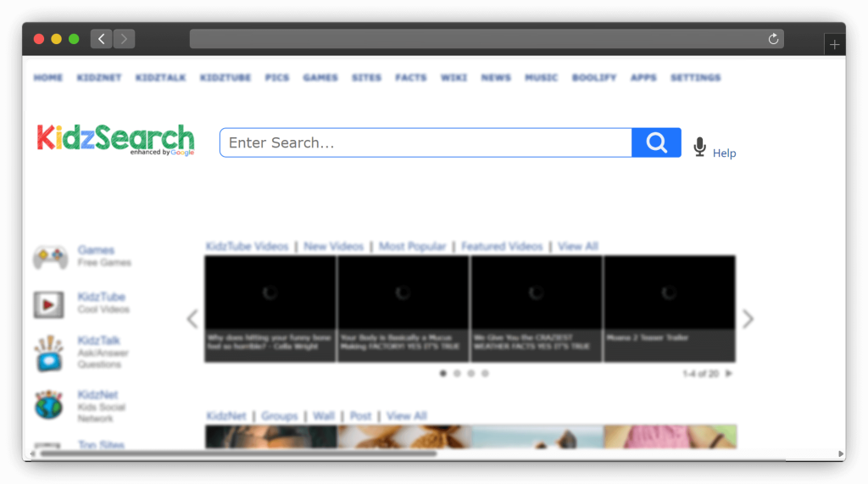Screen dimensions: 868x484
Task: Open the BOOLIFY menu item
Action: tap(594, 78)
